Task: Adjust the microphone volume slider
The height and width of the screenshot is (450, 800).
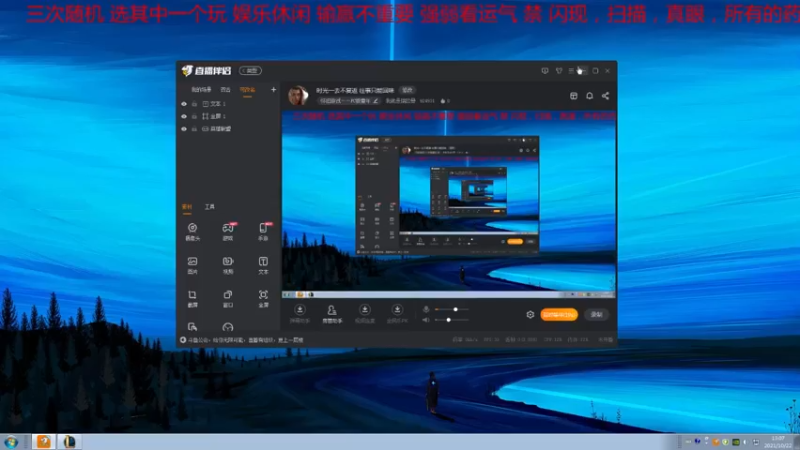Action: [452, 309]
